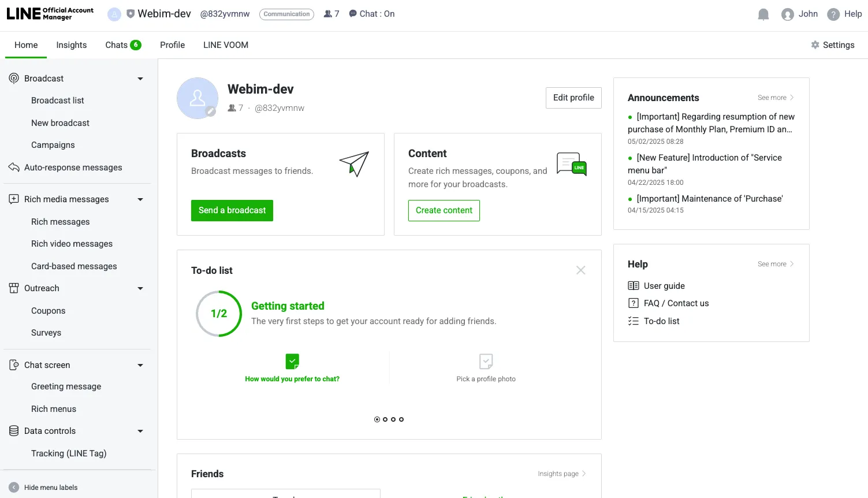This screenshot has height=498, width=868.
Task: Click the Data controls database icon
Action: coord(14,431)
